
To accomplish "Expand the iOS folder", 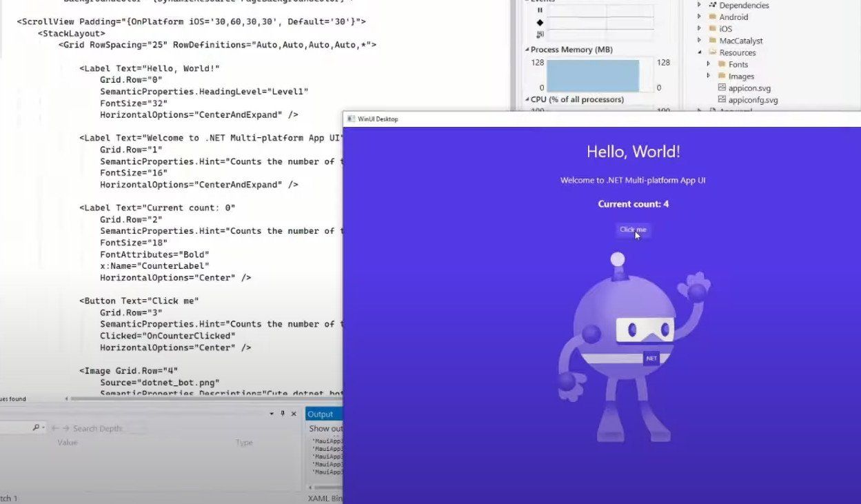I will click(699, 29).
